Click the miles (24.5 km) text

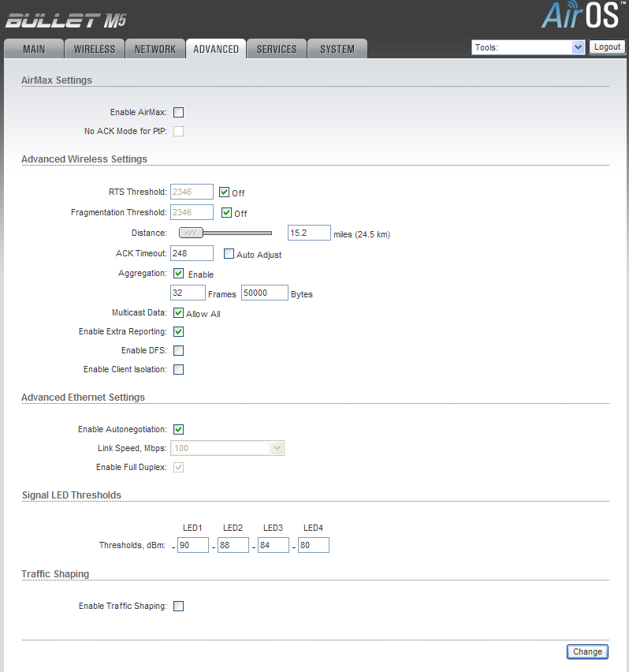pyautogui.click(x=362, y=234)
